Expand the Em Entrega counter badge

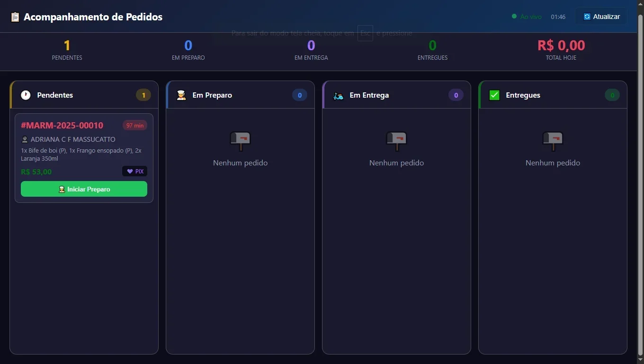coord(456,95)
